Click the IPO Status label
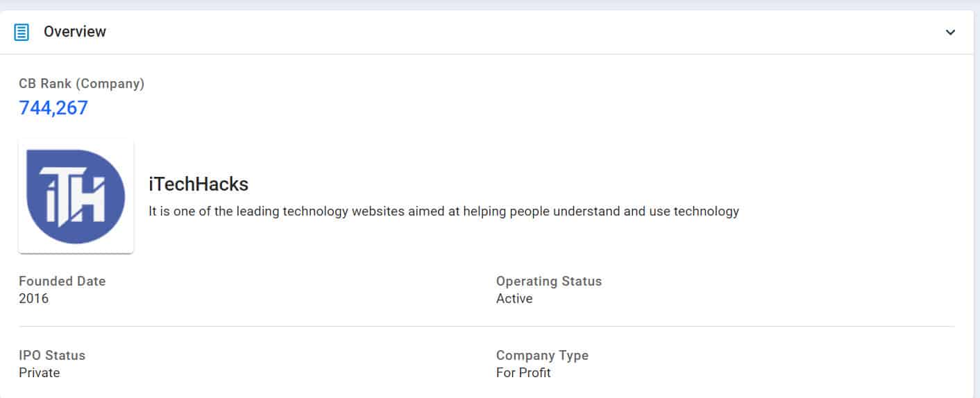The height and width of the screenshot is (398, 980). point(52,356)
